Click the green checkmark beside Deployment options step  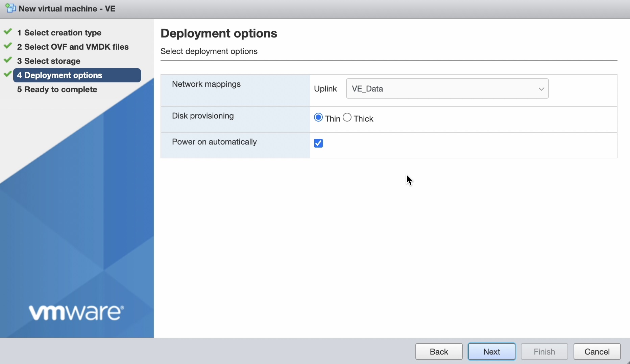pos(8,74)
